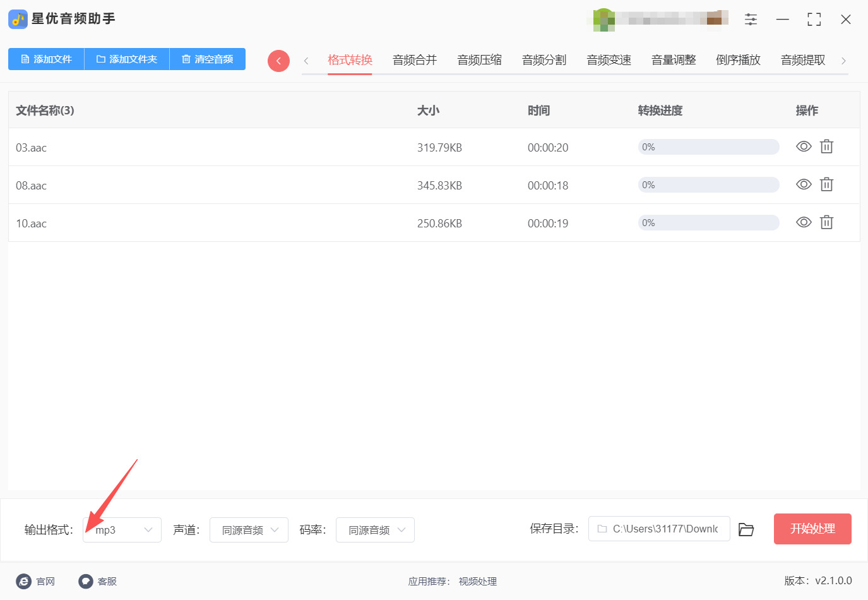This screenshot has height=600, width=868.
Task: Delete 08.aac using its trash icon
Action: tap(826, 184)
